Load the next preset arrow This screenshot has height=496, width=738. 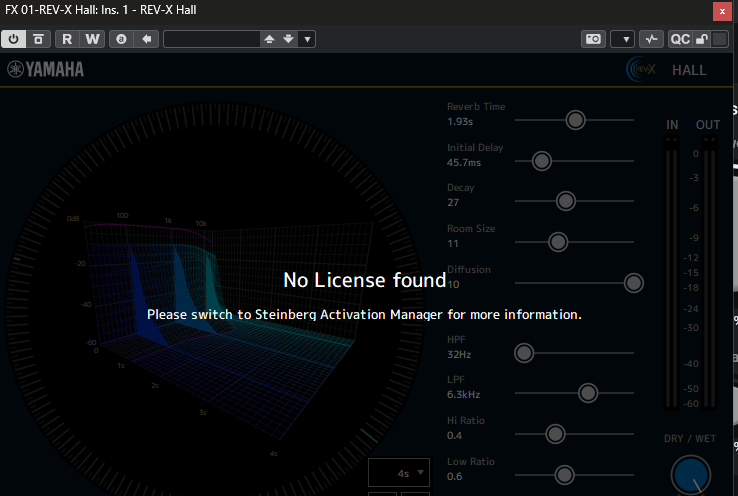(288, 39)
